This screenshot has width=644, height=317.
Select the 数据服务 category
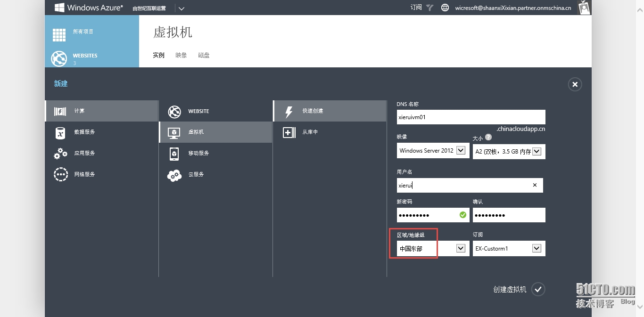[101, 132]
